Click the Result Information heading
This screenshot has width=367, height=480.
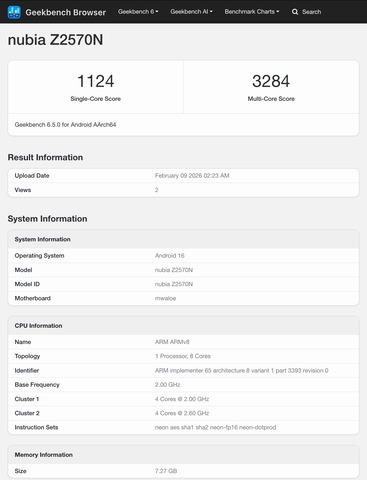click(x=45, y=157)
